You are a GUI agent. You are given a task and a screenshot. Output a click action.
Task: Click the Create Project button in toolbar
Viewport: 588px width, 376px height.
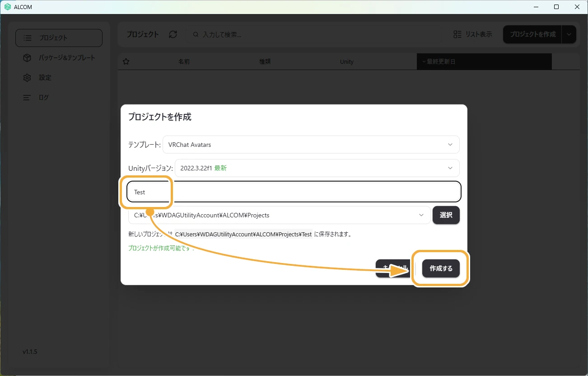[532, 34]
